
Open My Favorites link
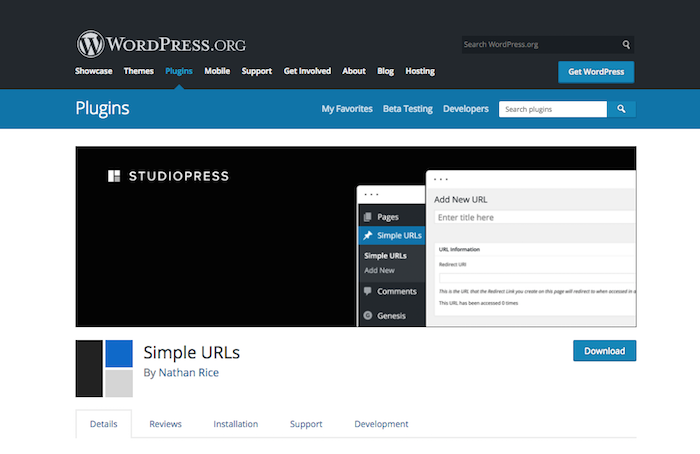[347, 109]
